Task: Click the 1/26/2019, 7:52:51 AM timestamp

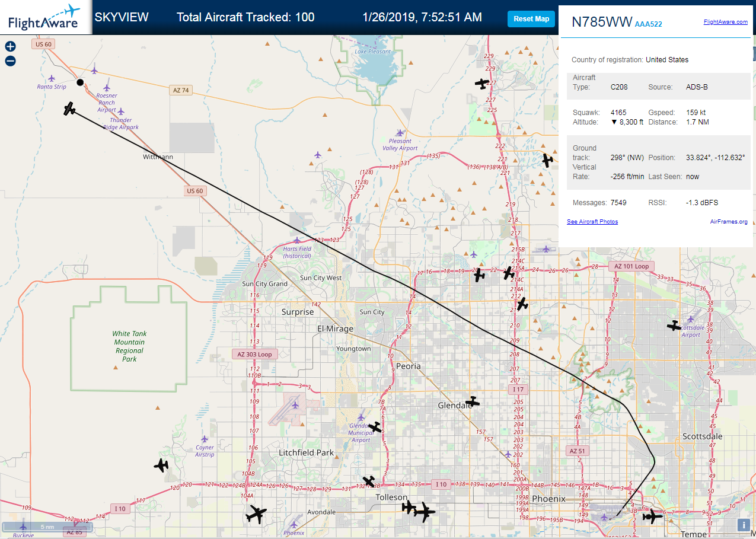Action: [422, 17]
